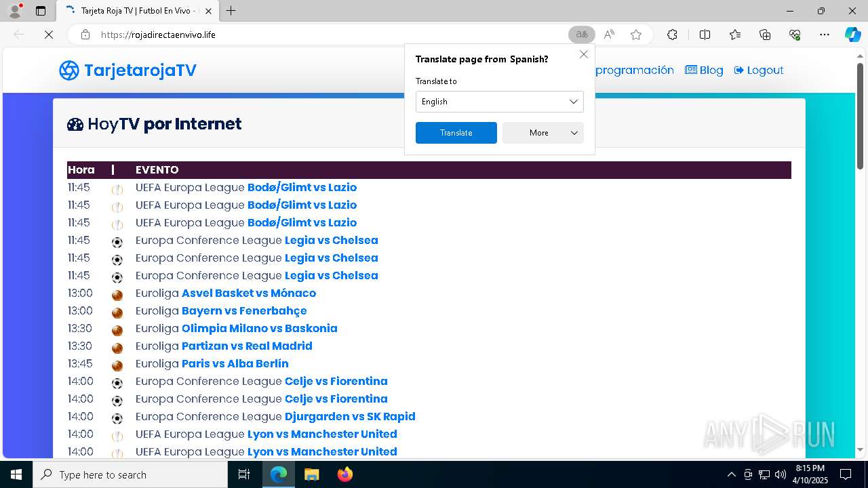The height and width of the screenshot is (488, 868).
Task: Open tab actions menu icon
Action: [x=41, y=11]
